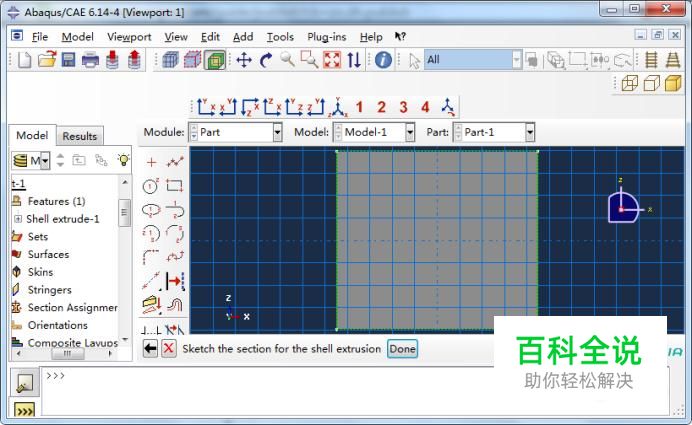The image size is (692, 425).
Task: Switch to the Results tab
Action: (79, 136)
